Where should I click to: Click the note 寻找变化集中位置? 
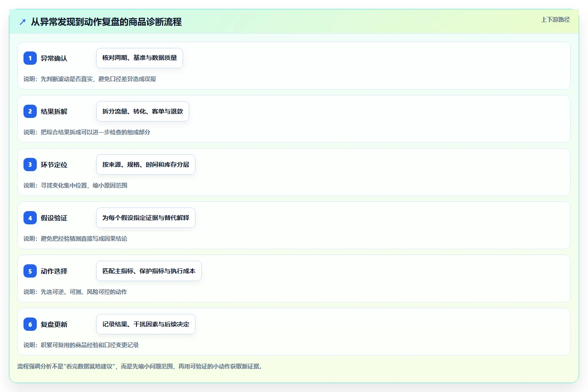[64, 185]
